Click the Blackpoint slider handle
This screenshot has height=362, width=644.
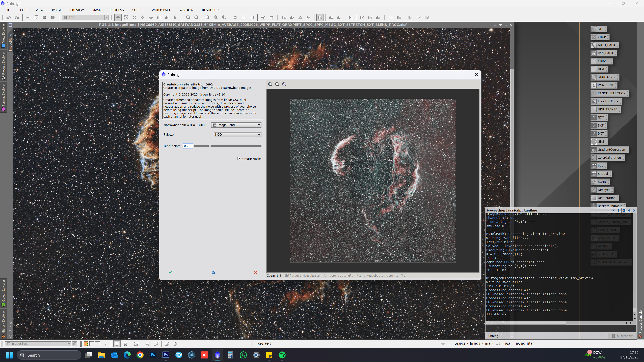[210, 146]
